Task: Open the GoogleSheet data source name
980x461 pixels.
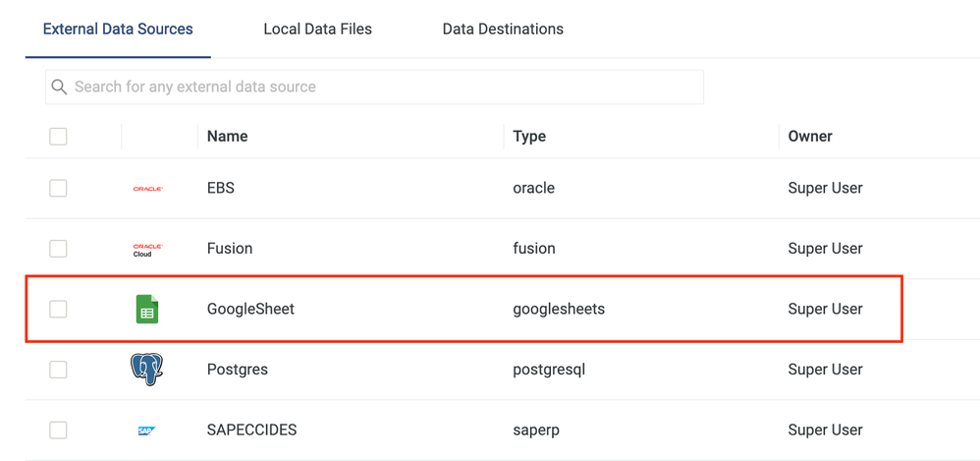Action: (x=250, y=309)
